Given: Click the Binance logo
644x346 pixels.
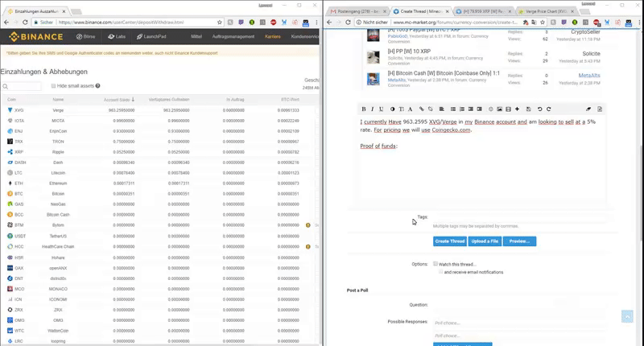Looking at the screenshot, I should click(36, 36).
